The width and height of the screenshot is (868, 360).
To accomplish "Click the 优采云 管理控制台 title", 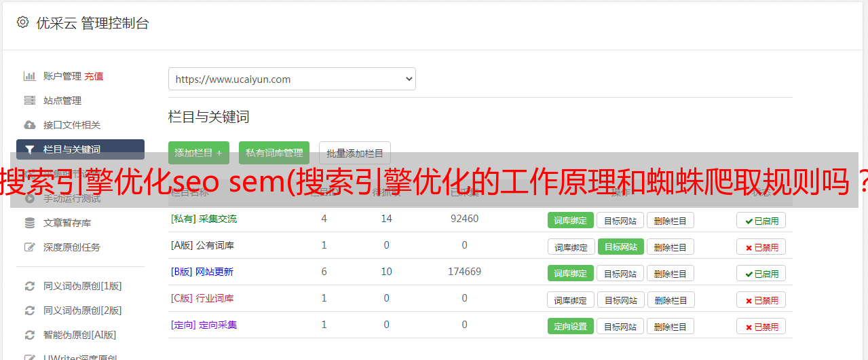I will coord(92,23).
